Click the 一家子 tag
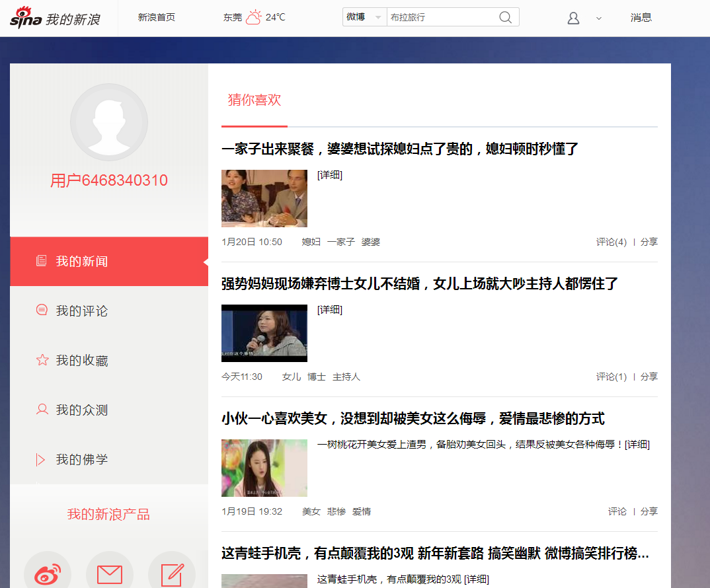 (341, 242)
